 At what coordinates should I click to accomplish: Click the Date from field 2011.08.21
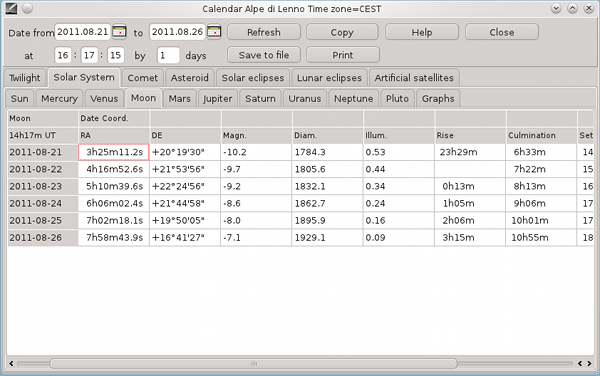83,32
